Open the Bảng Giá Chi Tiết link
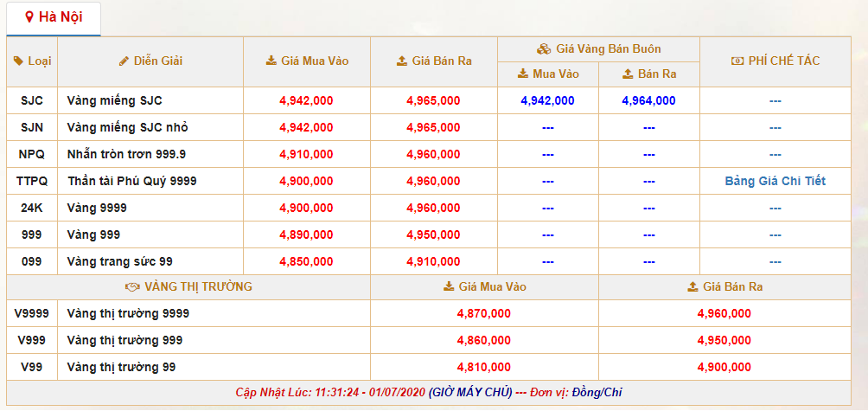 point(775,181)
